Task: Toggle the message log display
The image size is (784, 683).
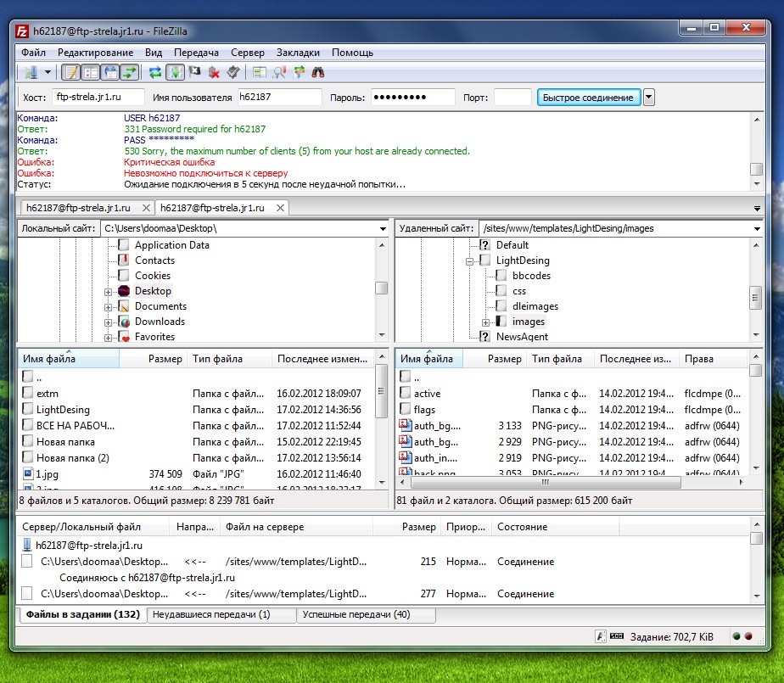Action: (x=70, y=72)
